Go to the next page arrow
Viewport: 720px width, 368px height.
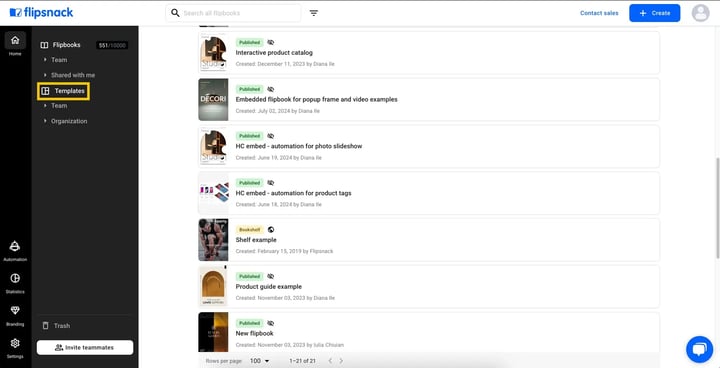pos(341,361)
